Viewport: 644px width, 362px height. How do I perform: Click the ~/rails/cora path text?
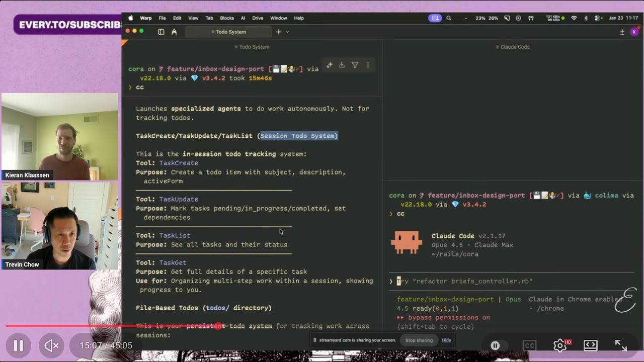[455, 254]
